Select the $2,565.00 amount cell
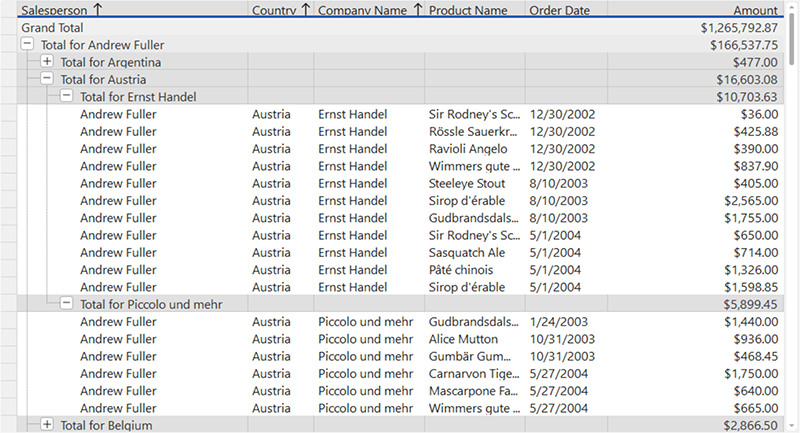 (695, 201)
